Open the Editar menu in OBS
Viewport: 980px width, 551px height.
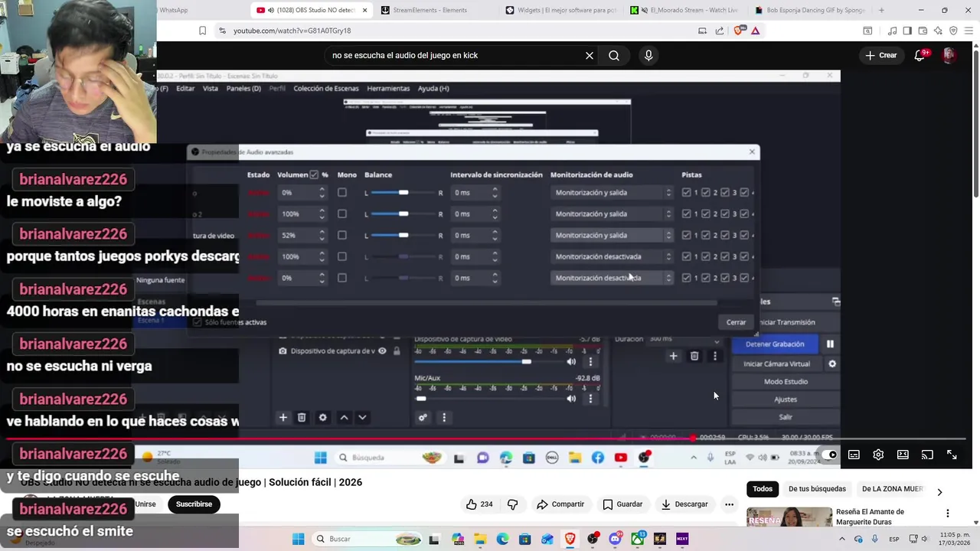[x=185, y=88]
